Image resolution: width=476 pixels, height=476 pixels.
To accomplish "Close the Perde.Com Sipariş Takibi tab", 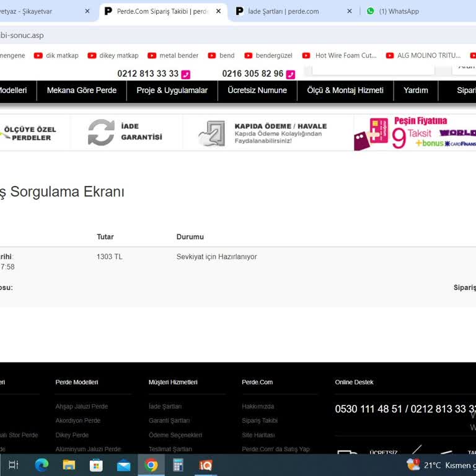I will pyautogui.click(x=218, y=11).
